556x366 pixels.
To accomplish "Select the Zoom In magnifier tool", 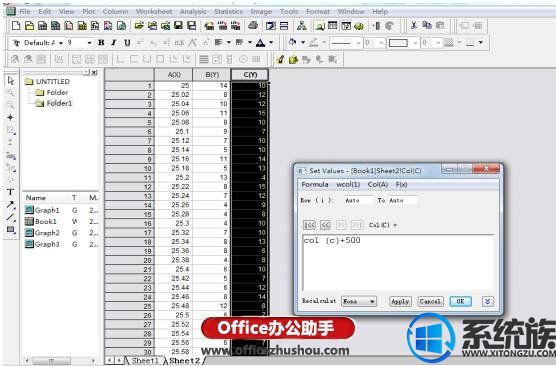I will tap(10, 93).
